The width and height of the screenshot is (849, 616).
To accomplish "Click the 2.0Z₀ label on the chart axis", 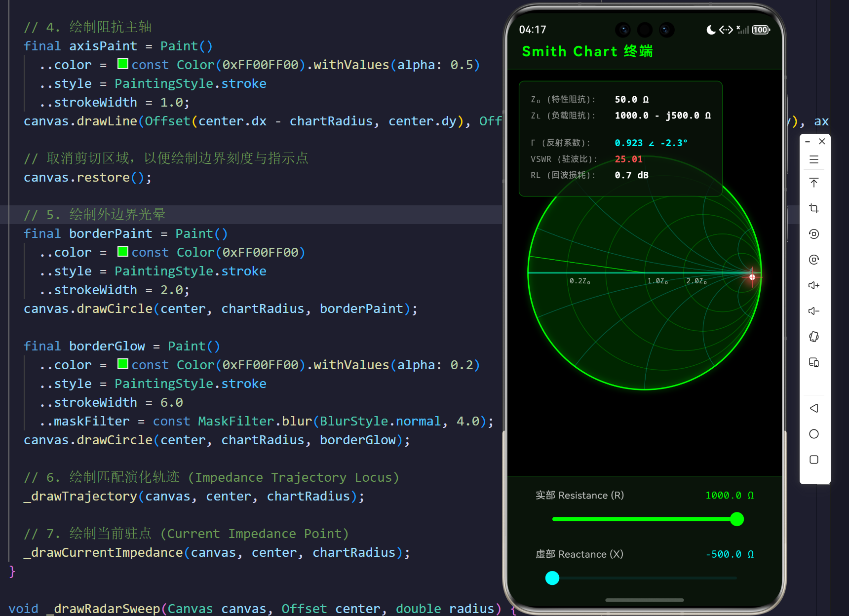I will tap(696, 281).
